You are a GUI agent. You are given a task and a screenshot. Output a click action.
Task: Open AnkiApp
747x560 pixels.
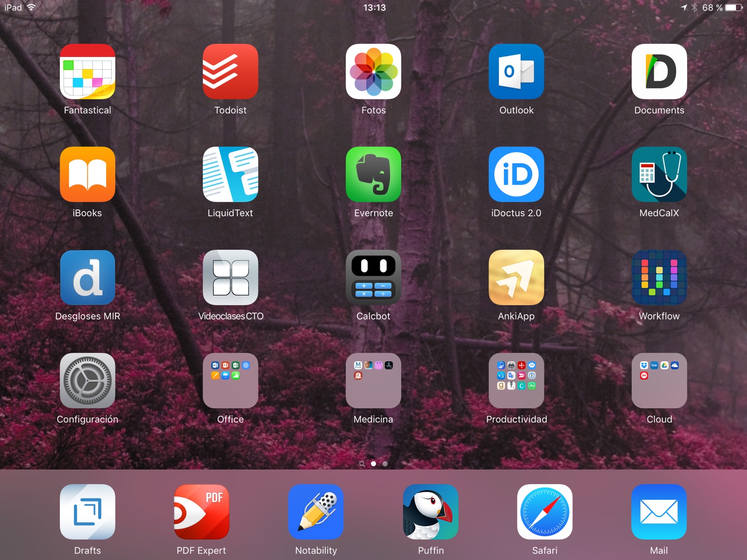click(516, 278)
